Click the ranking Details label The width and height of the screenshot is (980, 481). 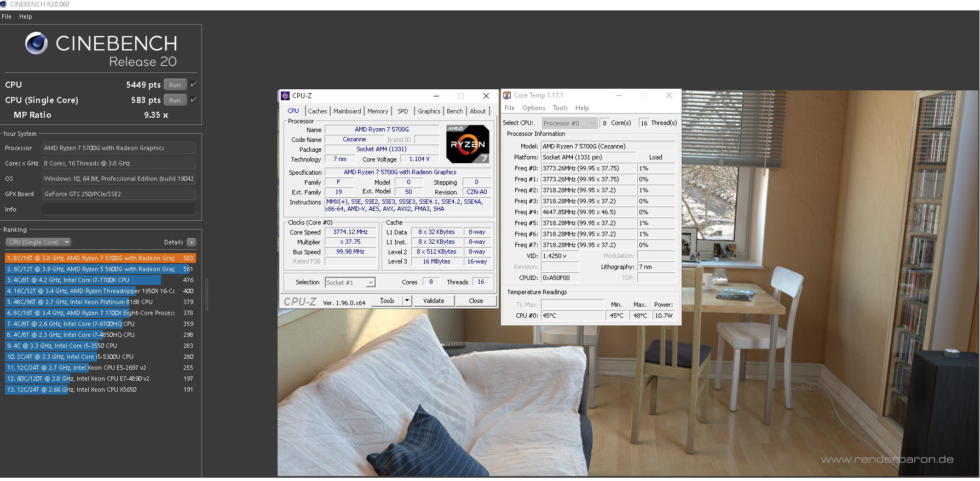pos(174,242)
